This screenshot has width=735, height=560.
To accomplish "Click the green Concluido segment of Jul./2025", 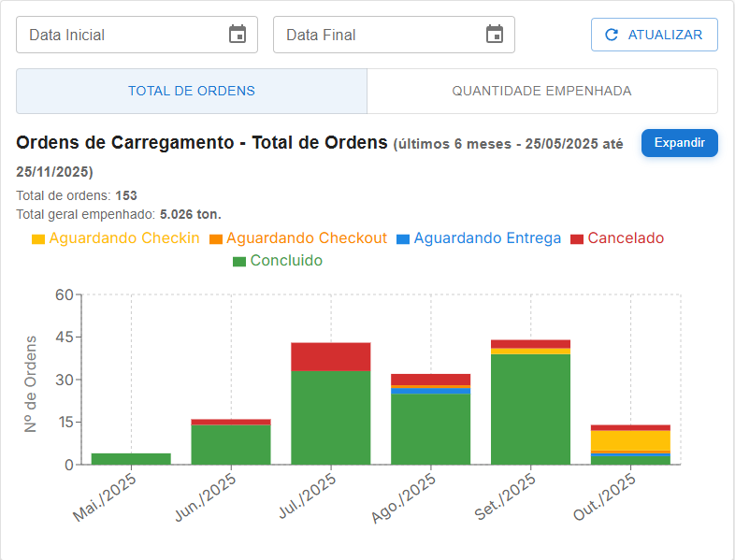I will [x=331, y=418].
